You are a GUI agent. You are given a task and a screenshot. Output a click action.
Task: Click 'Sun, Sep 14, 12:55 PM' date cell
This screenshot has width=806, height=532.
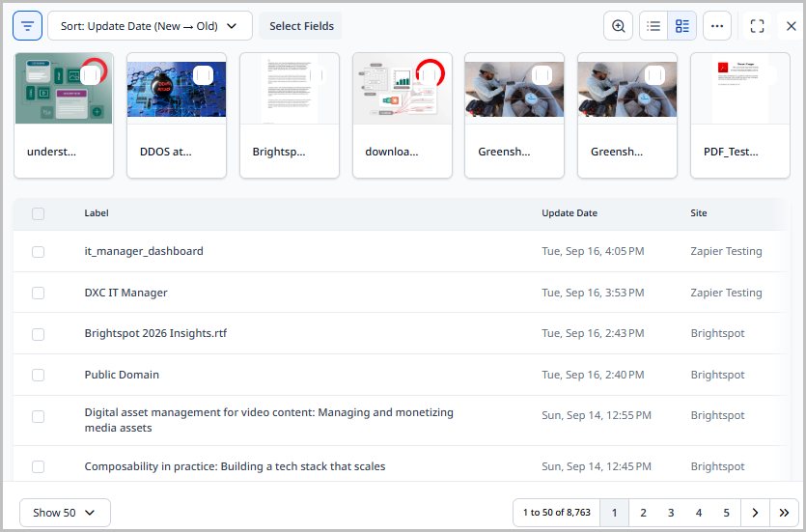[x=596, y=415]
